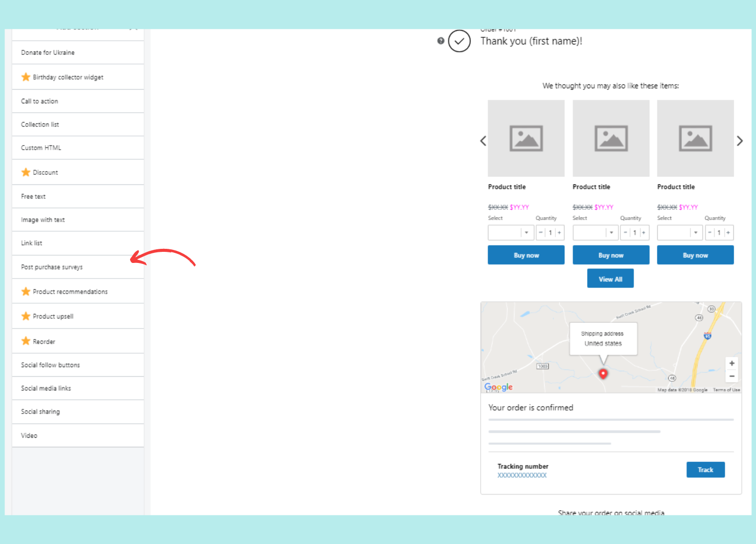This screenshot has height=544, width=756.
Task: Click Buy now under the third product
Action: point(696,255)
